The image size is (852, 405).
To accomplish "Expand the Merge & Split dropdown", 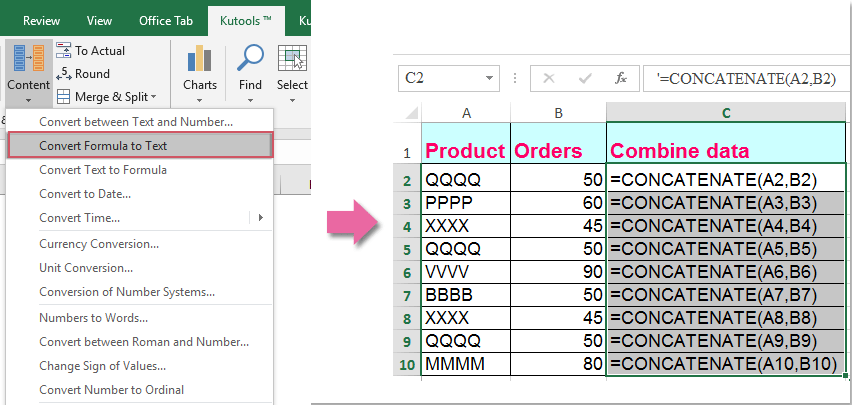I will click(x=153, y=97).
